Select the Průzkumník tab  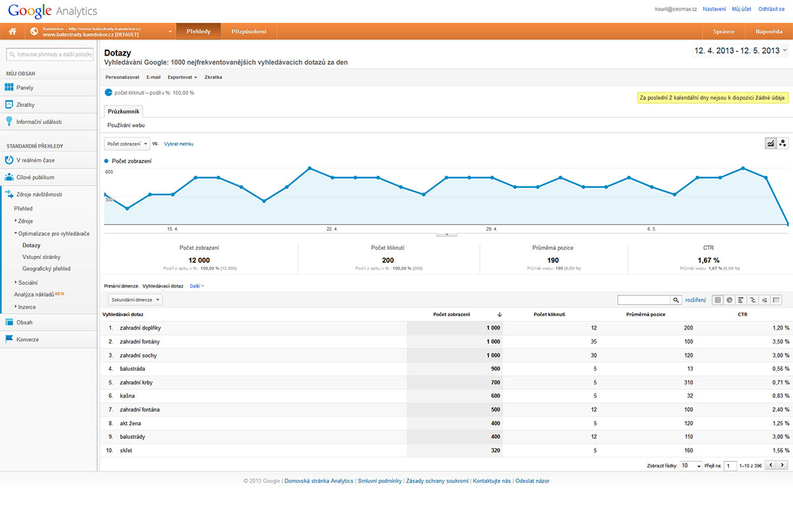coord(123,112)
